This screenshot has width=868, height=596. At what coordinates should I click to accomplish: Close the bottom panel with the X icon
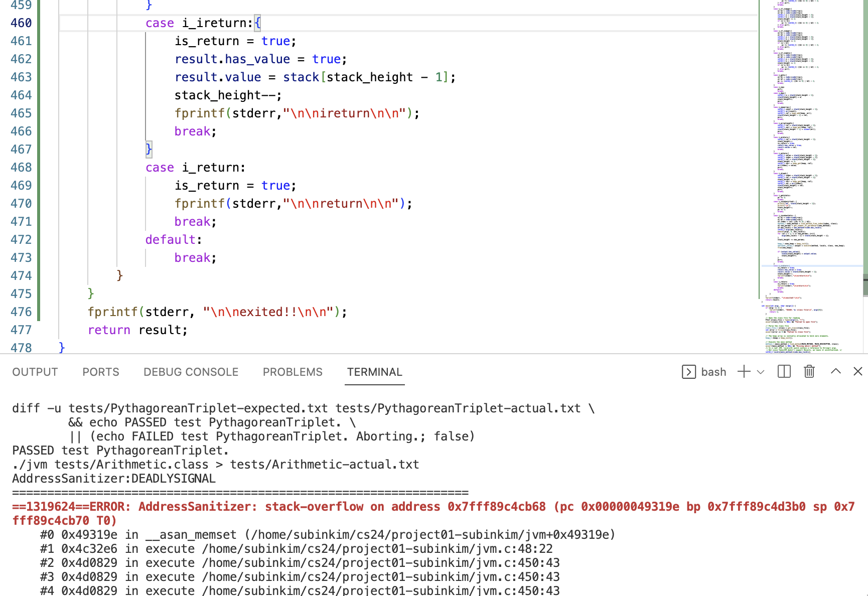857,372
